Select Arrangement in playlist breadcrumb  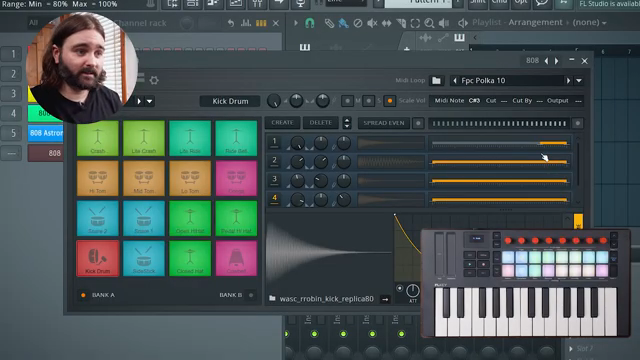click(x=535, y=22)
